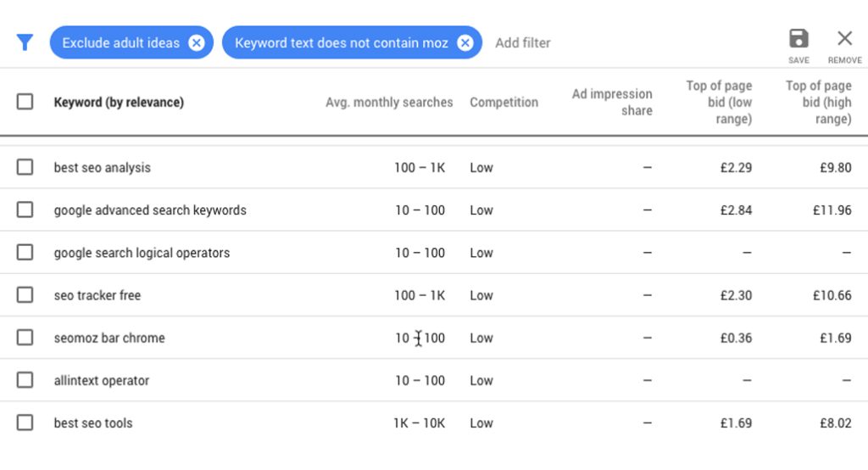Sort by Top of page bid (high range)
Screen dimensions: 868x470
[818, 103]
